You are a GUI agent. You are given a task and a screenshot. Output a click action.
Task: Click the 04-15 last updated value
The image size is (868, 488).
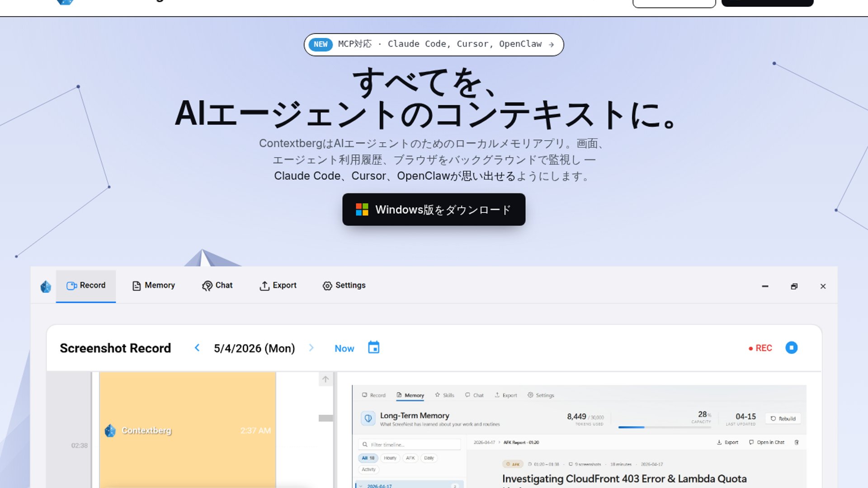coord(745,416)
